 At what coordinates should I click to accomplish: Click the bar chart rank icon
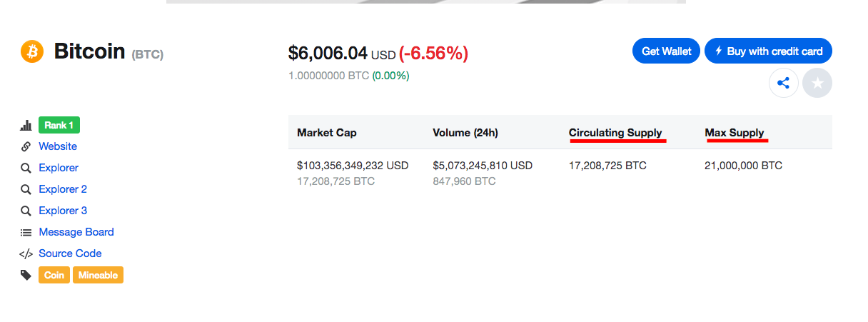26,126
